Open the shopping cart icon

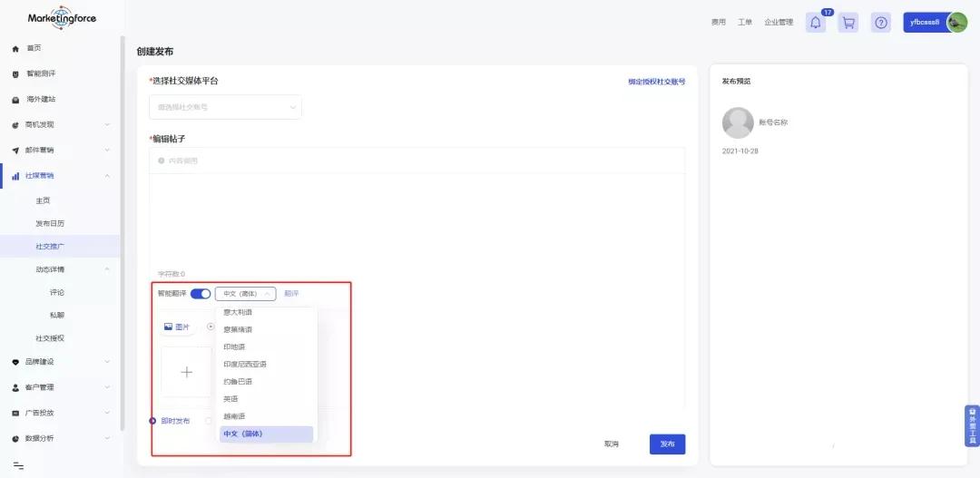[848, 23]
